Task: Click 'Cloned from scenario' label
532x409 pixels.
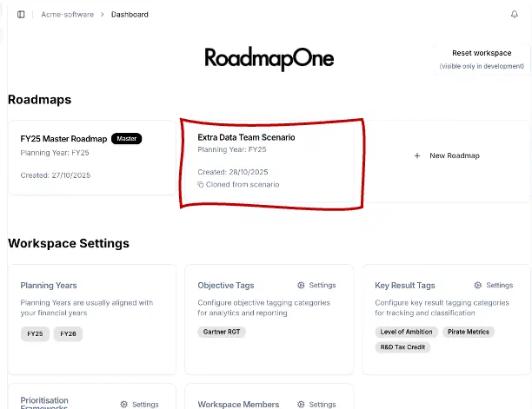Action: pos(243,185)
